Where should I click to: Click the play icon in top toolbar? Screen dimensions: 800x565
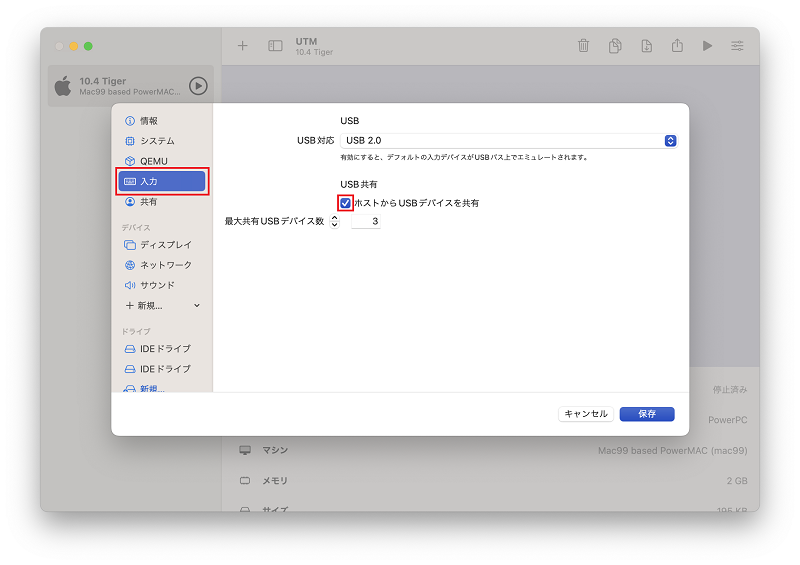click(707, 46)
